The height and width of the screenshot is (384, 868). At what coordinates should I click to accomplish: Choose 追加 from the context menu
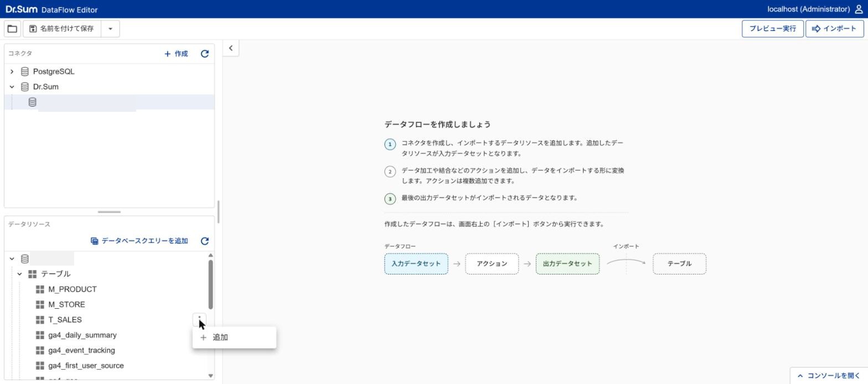coord(234,338)
